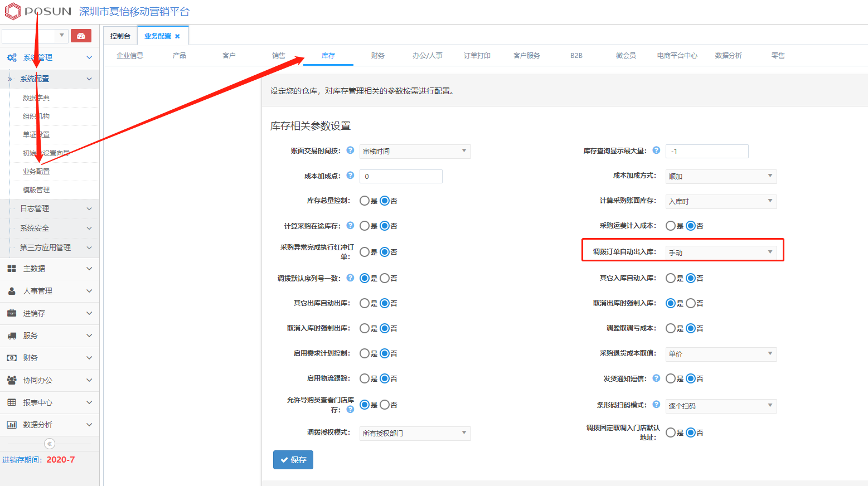
Task: Select 否 for 取消出库时强制入库
Action: pyautogui.click(x=691, y=303)
